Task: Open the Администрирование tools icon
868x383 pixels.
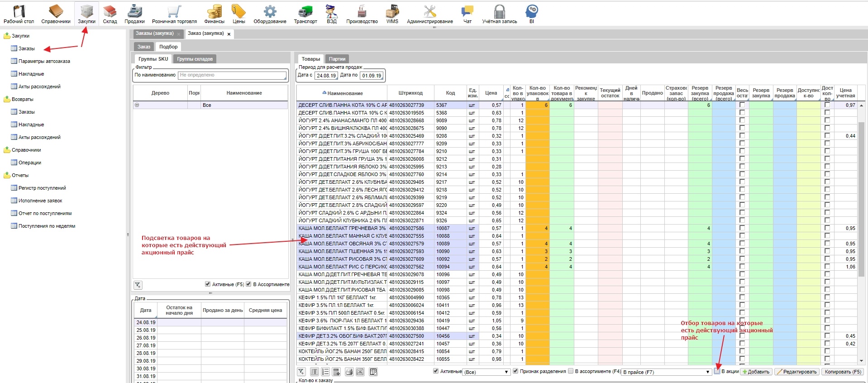Action: point(429,14)
